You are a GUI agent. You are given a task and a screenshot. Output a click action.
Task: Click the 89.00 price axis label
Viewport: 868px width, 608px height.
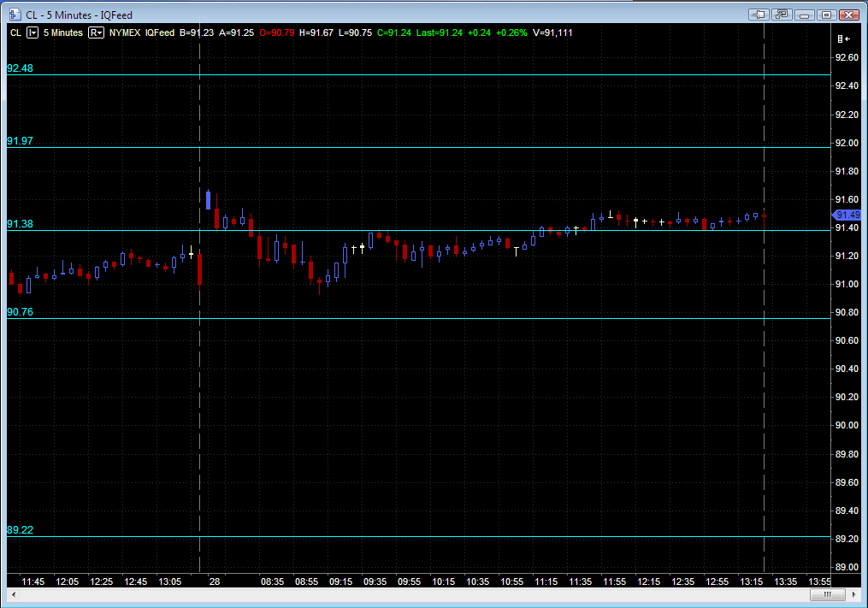click(847, 567)
